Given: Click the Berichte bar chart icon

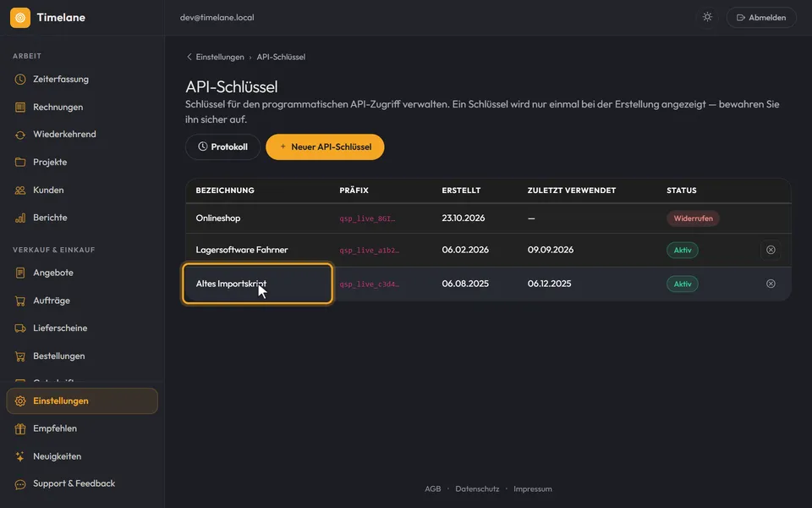Looking at the screenshot, I should pos(20,218).
